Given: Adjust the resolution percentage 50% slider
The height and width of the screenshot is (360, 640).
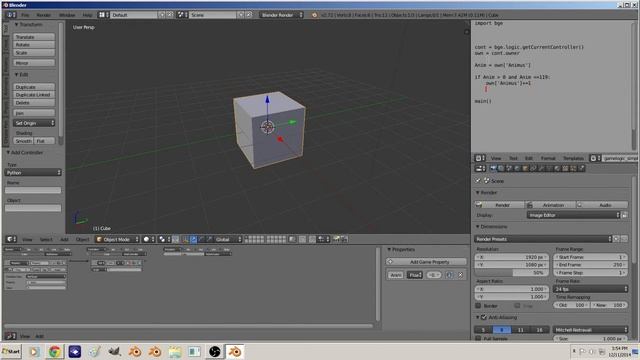Looking at the screenshot, I should [511, 273].
